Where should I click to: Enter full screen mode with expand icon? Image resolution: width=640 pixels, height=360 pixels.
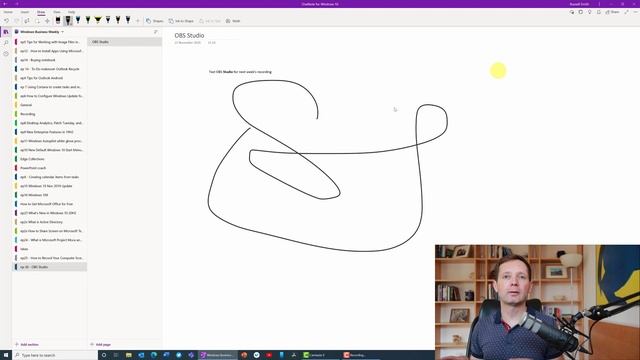627,12
